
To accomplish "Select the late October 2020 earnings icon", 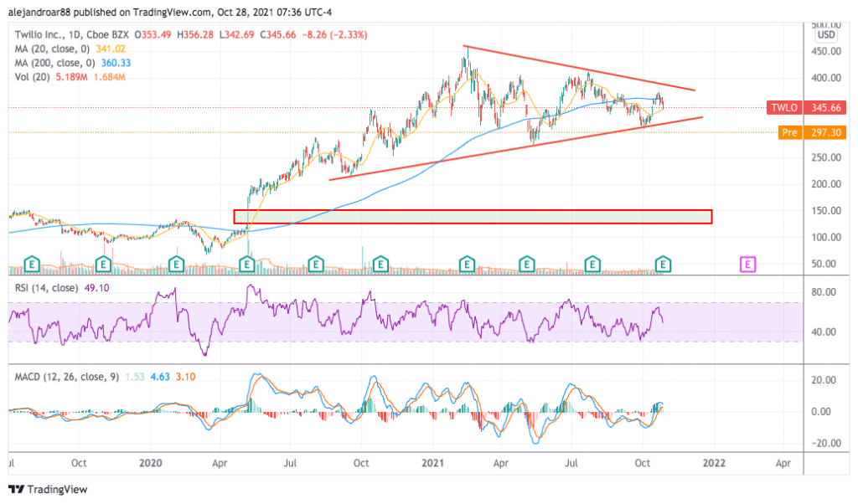I will pos(380,265).
